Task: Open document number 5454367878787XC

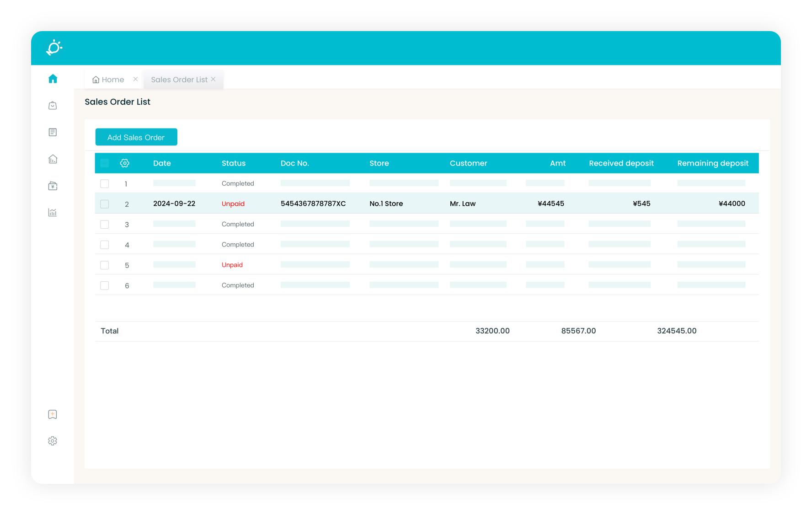Action: pyautogui.click(x=313, y=204)
